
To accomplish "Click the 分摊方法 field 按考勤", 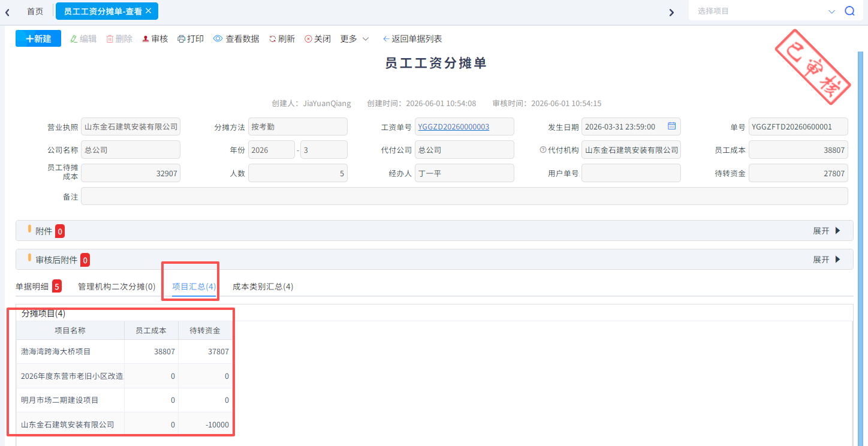I will click(x=298, y=126).
